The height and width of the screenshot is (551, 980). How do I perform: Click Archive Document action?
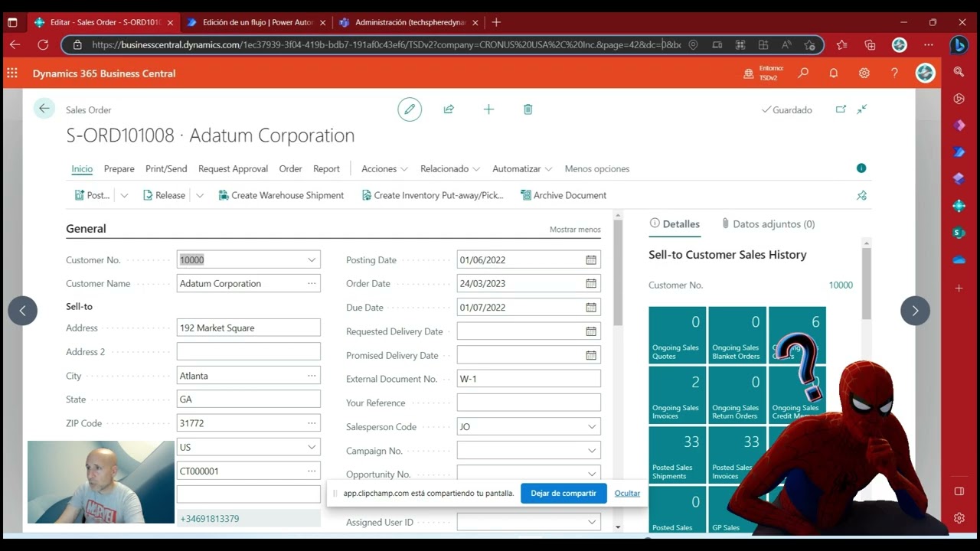pyautogui.click(x=563, y=195)
